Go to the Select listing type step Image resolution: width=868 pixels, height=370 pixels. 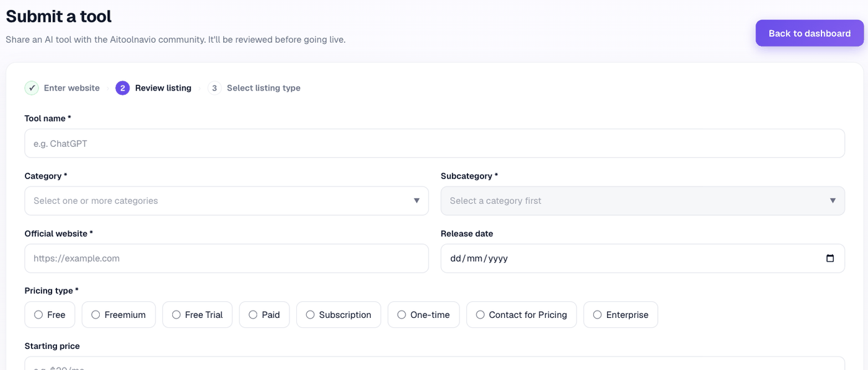tap(254, 88)
